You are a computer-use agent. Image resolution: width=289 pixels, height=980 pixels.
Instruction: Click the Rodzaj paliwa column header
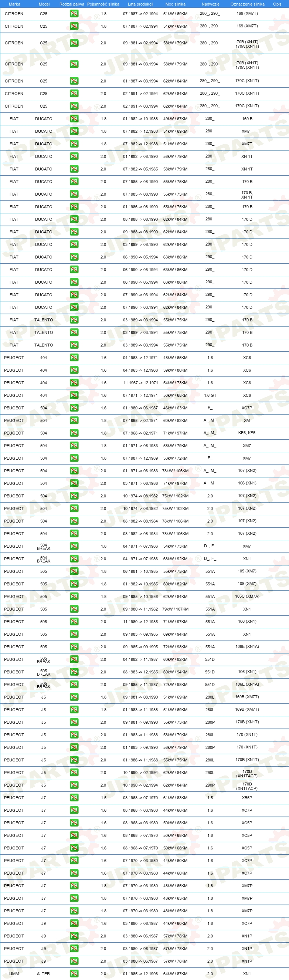pyautogui.click(x=72, y=4)
